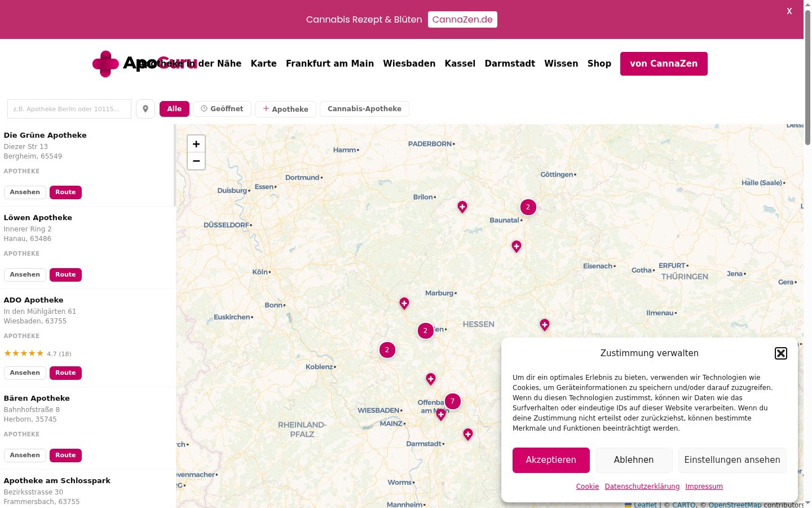Close the cookie consent dialog
Image resolution: width=812 pixels, height=508 pixels.
pyautogui.click(x=781, y=353)
